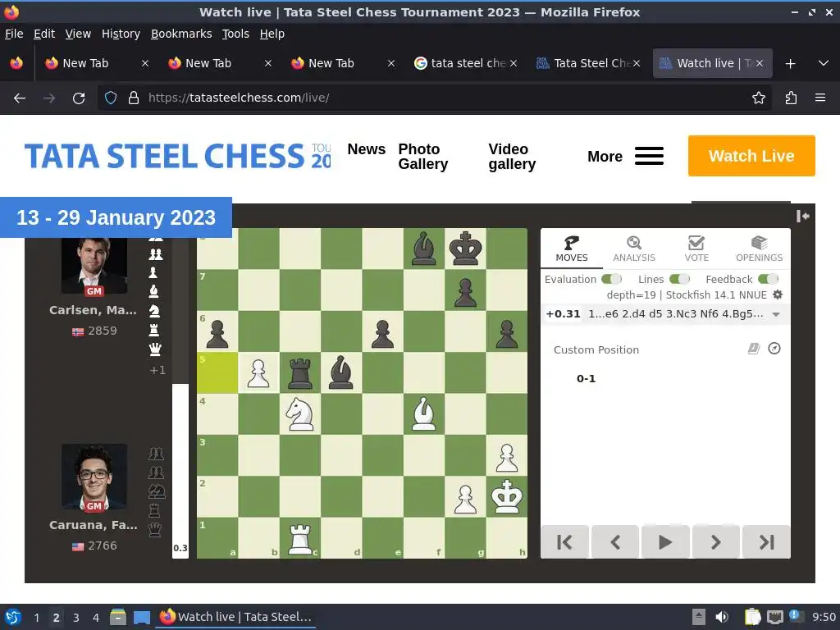Expand the engine line dropdown arrow
840x630 pixels.
[x=776, y=314]
